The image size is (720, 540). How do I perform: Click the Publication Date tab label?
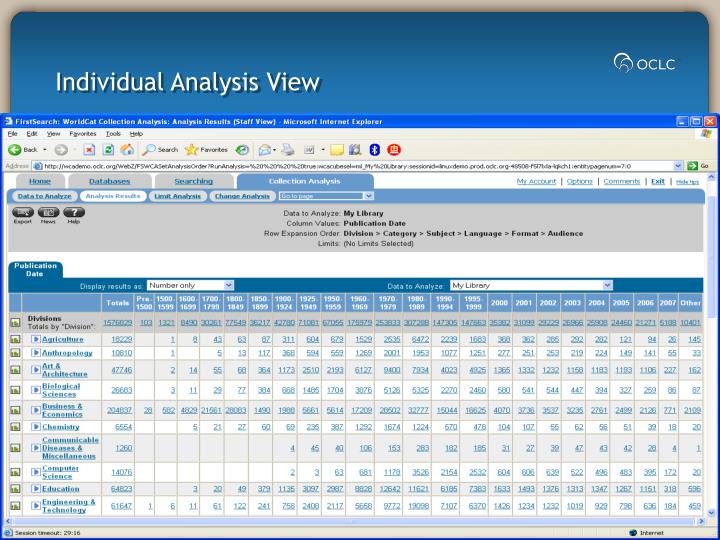35,270
